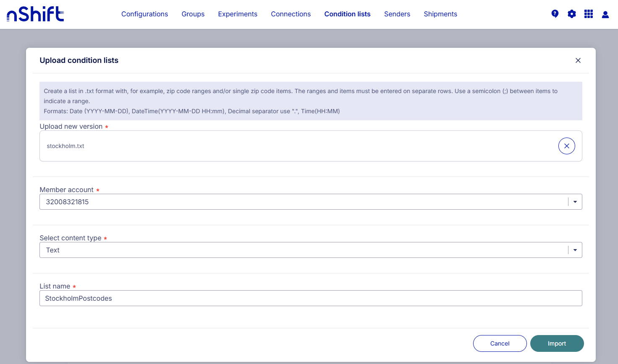Click the nShift logo
Screen dimensions: 618x364
tap(35, 14)
